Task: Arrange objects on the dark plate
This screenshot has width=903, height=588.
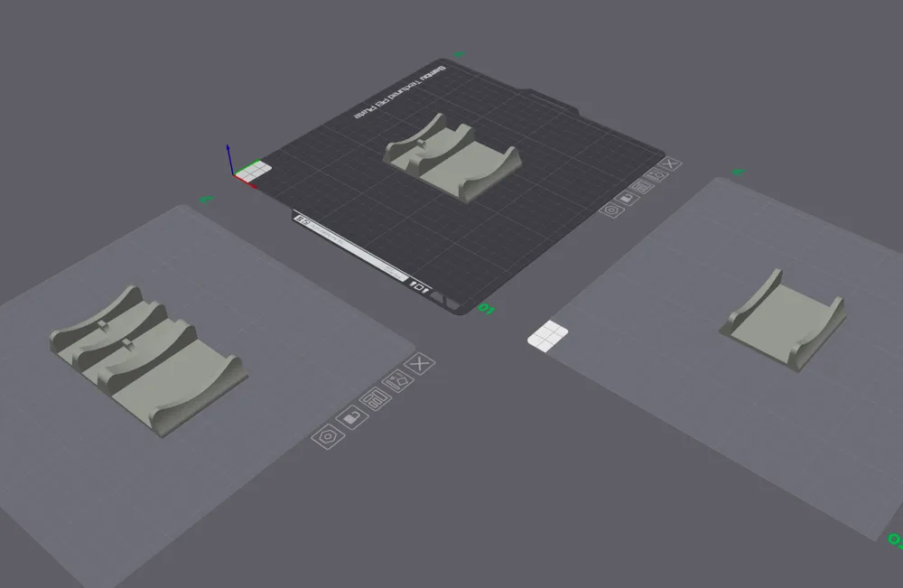Action: [x=640, y=187]
